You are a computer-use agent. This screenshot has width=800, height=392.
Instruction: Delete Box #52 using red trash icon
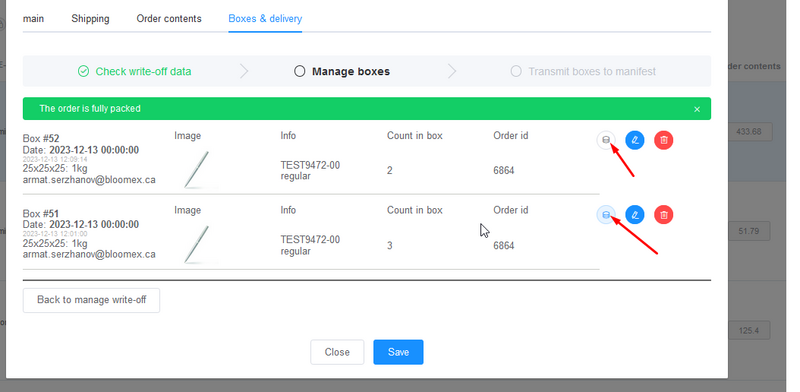[x=664, y=140]
